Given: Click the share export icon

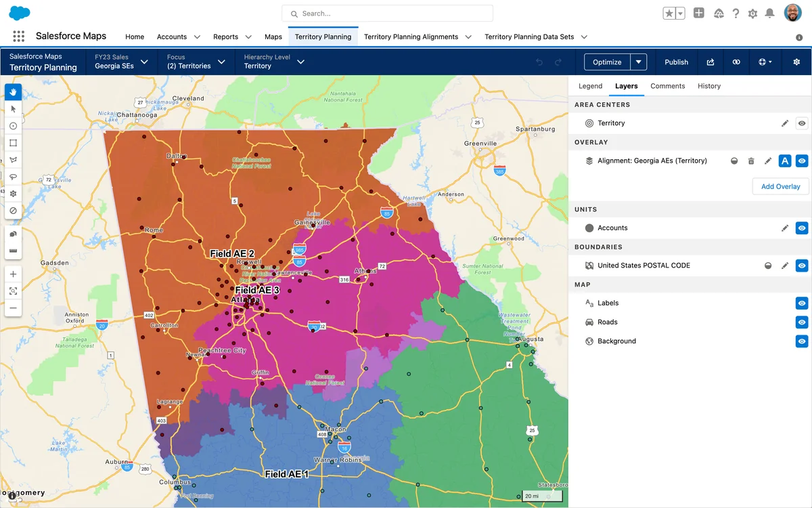Looking at the screenshot, I should point(710,62).
